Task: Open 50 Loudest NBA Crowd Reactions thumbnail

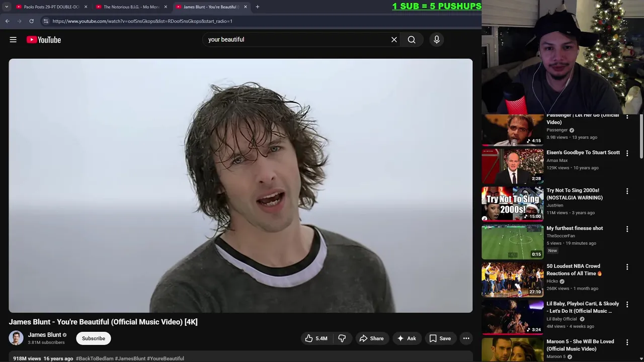Action: [512, 279]
